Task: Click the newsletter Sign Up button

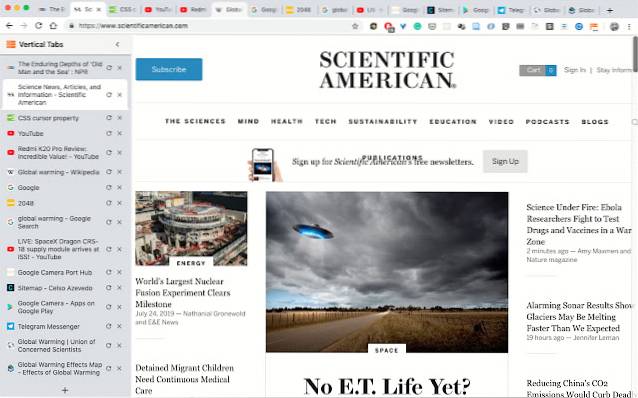Action: pyautogui.click(x=505, y=161)
